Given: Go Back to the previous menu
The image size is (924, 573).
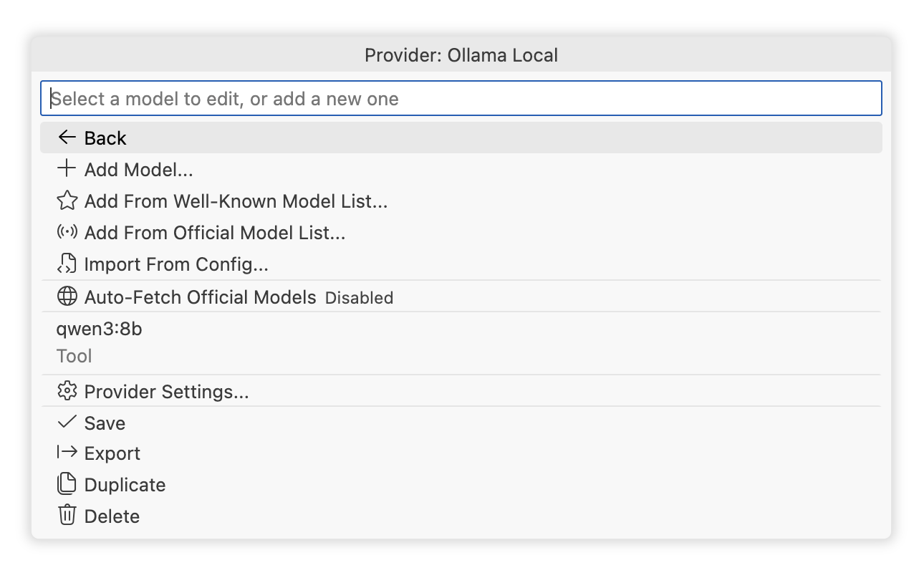Looking at the screenshot, I should coord(461,138).
